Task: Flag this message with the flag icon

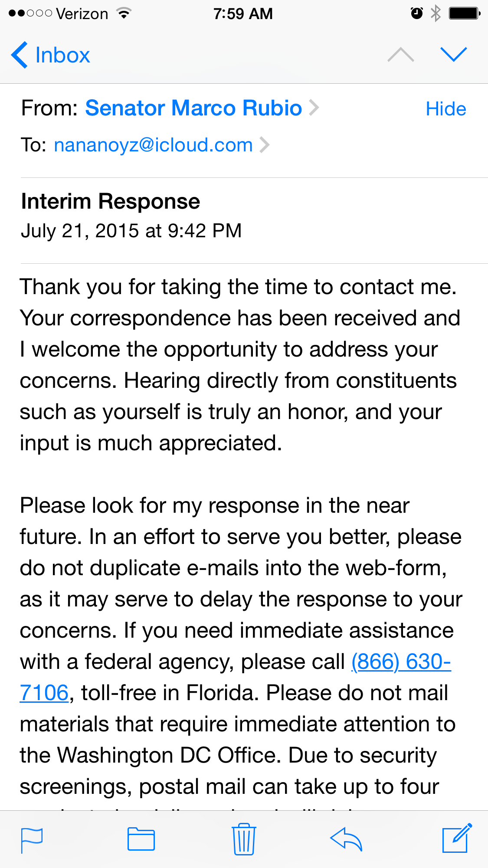Action: [x=32, y=840]
